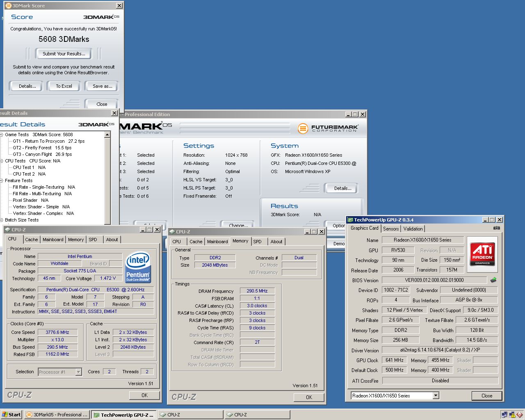Collapse the CPU Tests tree node
Image resolution: width=525 pixels, height=420 pixels.
pyautogui.click(x=2, y=161)
